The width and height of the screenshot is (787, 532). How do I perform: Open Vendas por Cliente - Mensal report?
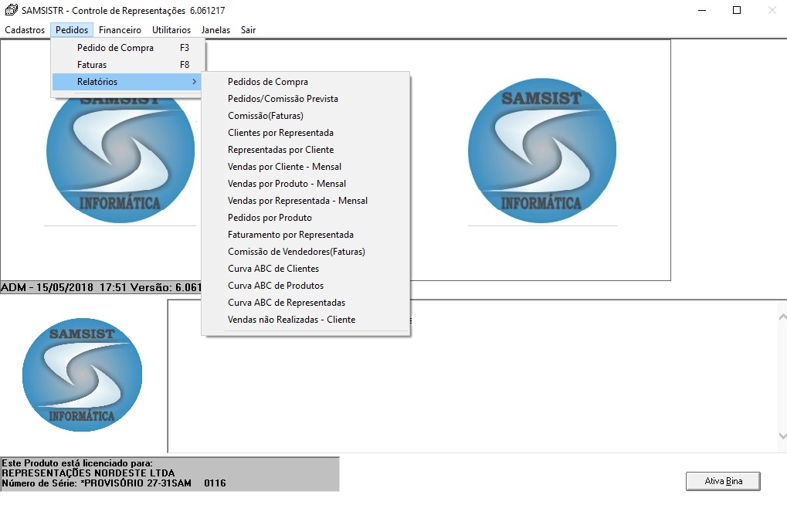pyautogui.click(x=306, y=167)
